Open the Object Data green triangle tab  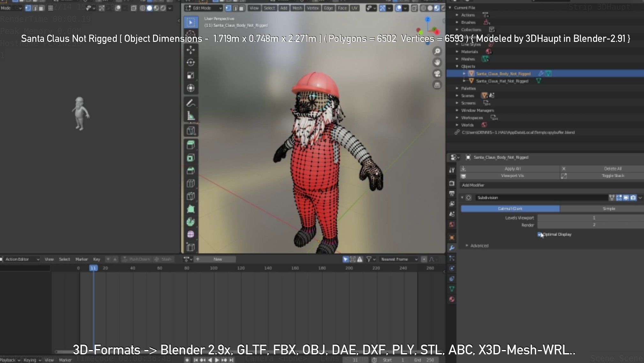[452, 289]
